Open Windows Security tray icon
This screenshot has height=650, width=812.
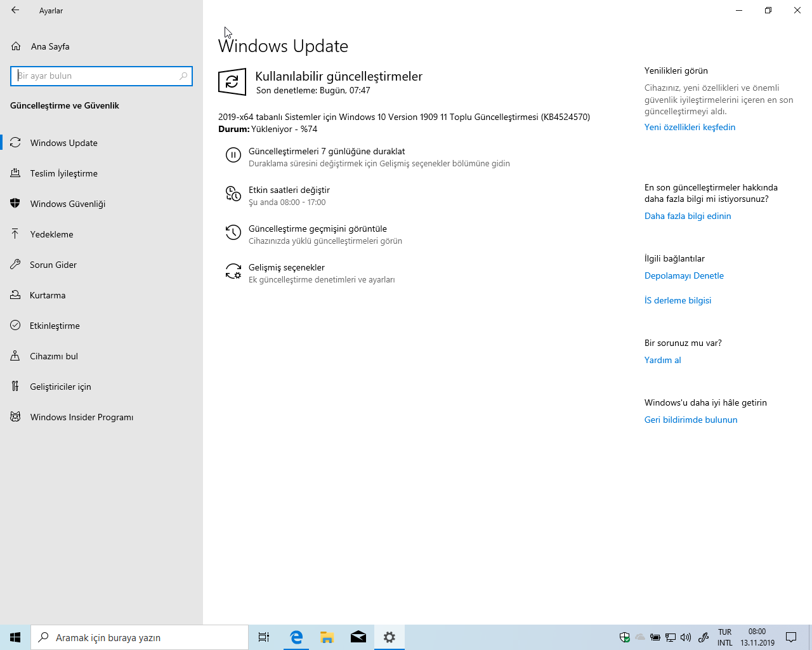pyautogui.click(x=625, y=637)
